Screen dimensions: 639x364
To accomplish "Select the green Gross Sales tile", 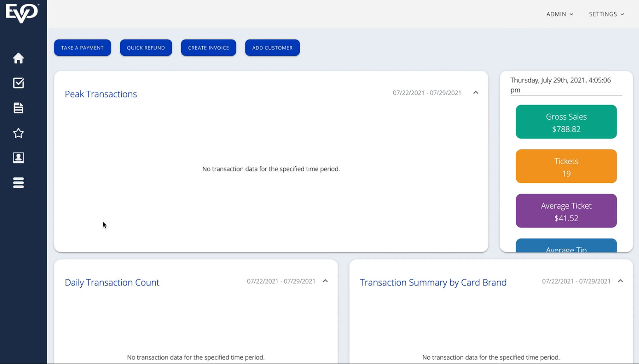I will click(566, 122).
